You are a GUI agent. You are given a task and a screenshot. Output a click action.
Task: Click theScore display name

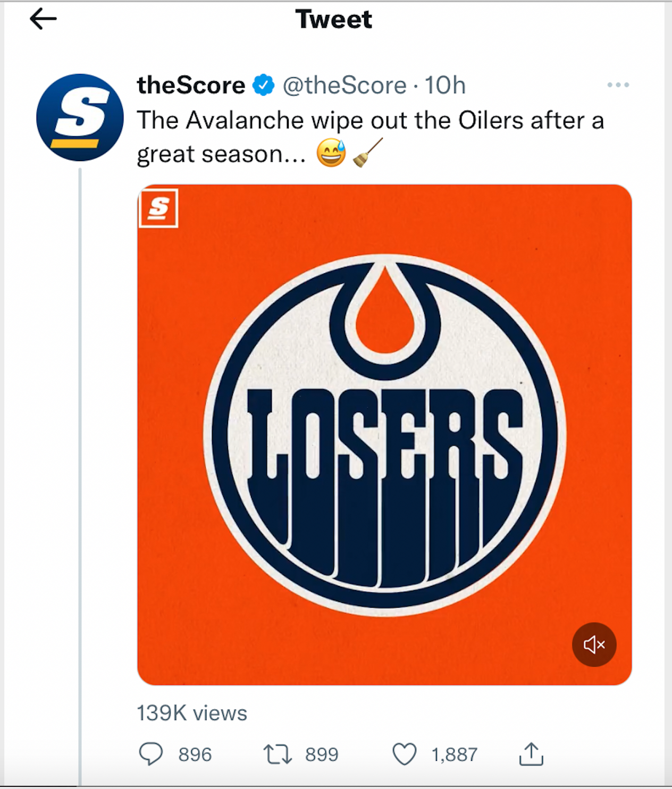coord(191,85)
